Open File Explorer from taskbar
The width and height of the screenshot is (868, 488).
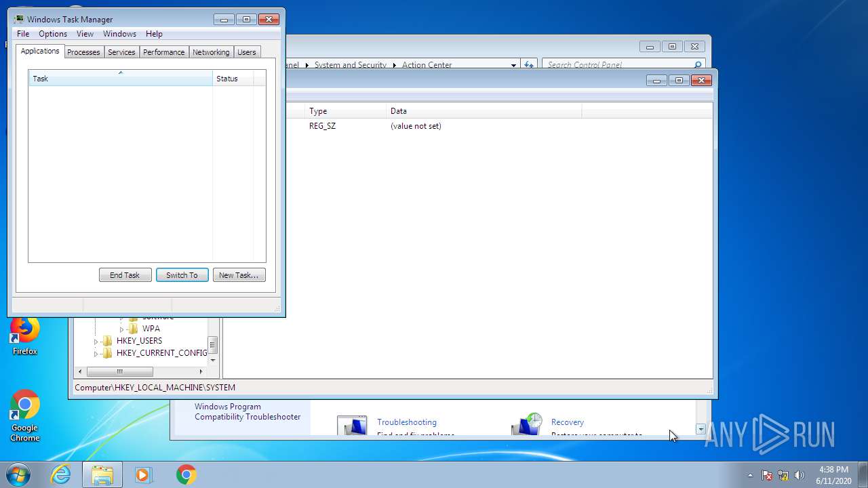102,474
